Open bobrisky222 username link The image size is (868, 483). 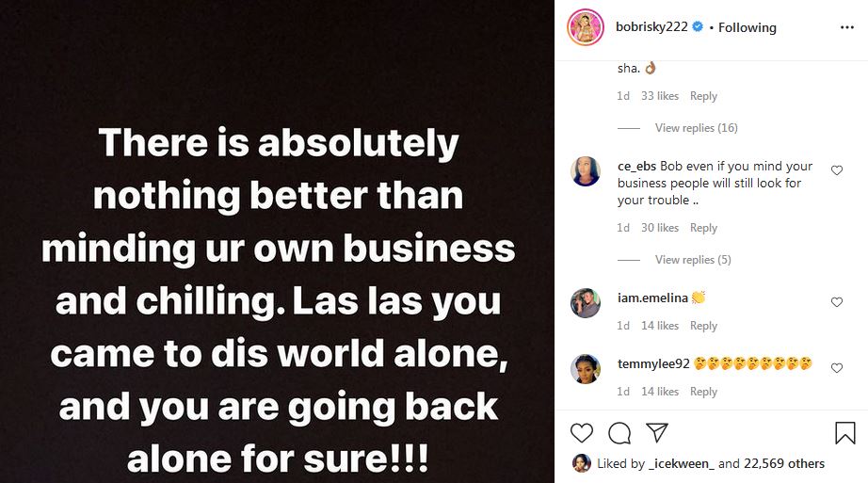[651, 27]
